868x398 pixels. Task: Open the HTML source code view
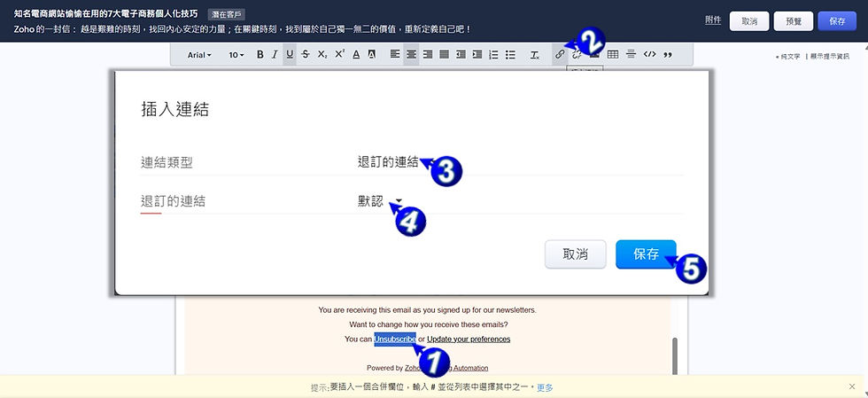(649, 55)
